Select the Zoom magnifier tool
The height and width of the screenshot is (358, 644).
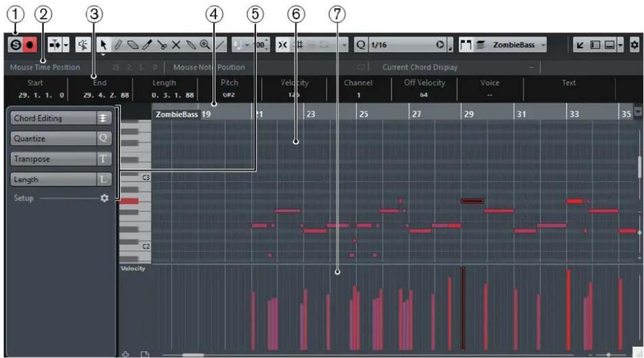pyautogui.click(x=205, y=45)
